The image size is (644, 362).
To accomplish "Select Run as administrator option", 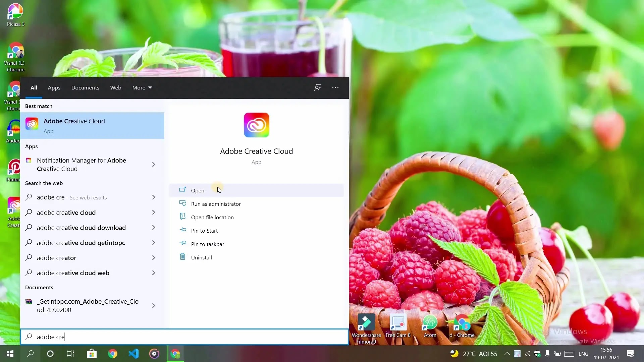I will coord(216,204).
